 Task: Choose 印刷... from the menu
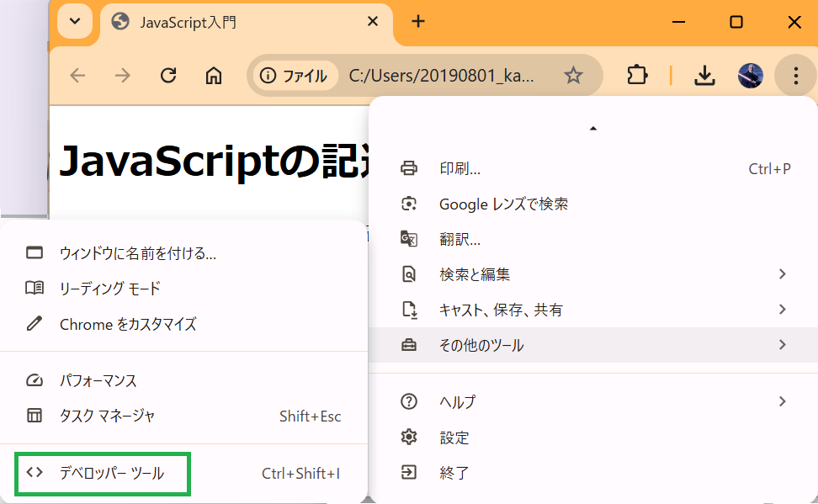click(459, 168)
